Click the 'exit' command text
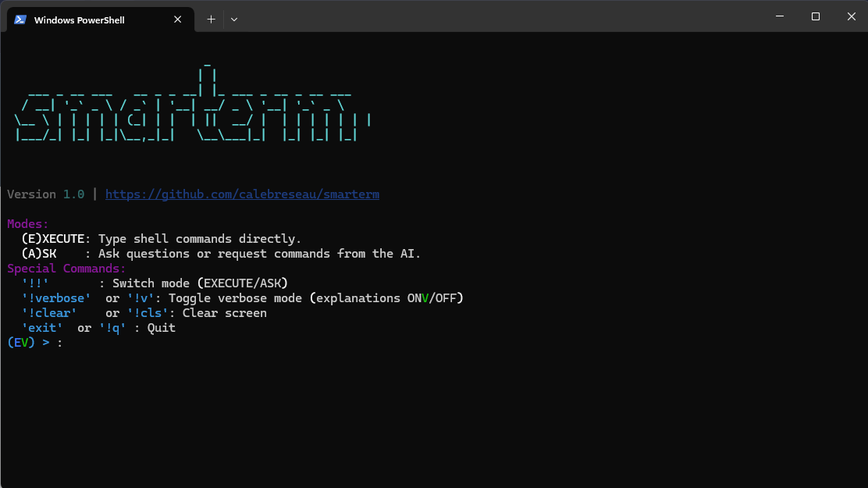 tap(42, 328)
